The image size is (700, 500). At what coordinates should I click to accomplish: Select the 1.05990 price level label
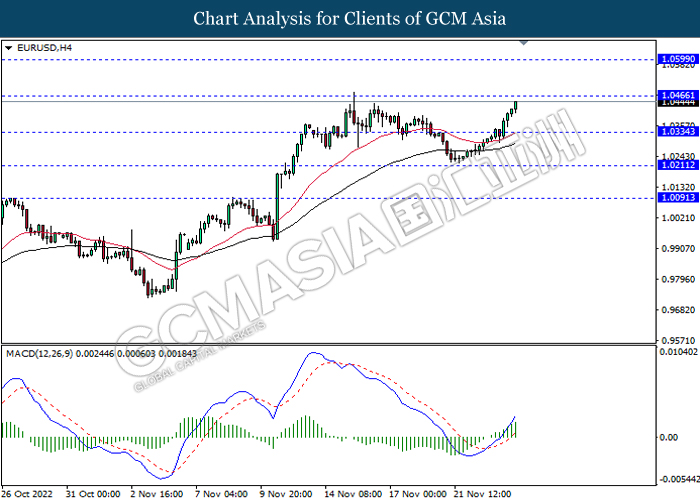point(678,59)
